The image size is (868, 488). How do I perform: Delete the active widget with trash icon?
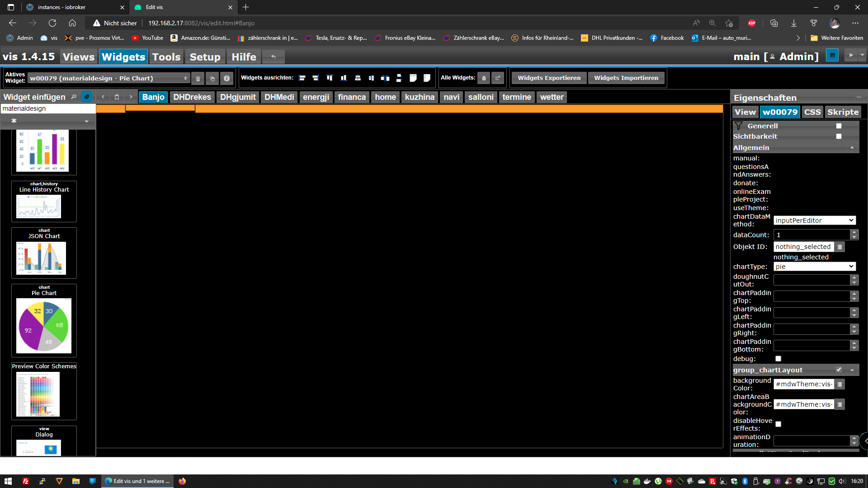pos(198,79)
